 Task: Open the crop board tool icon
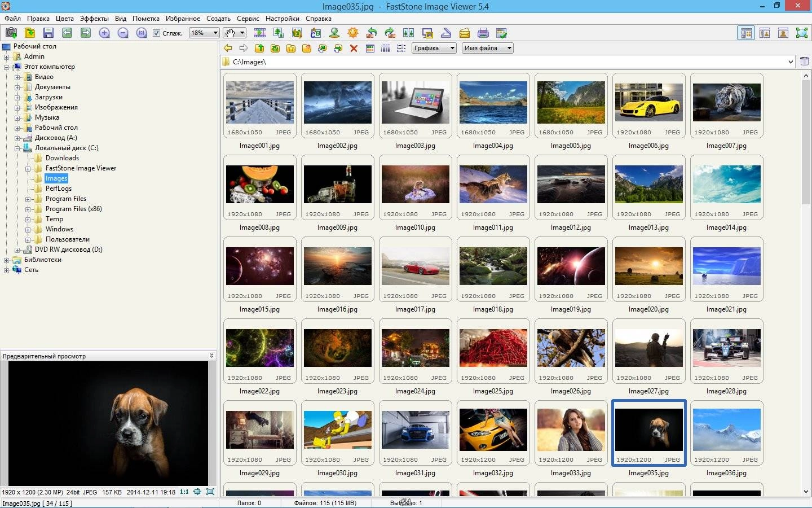297,33
